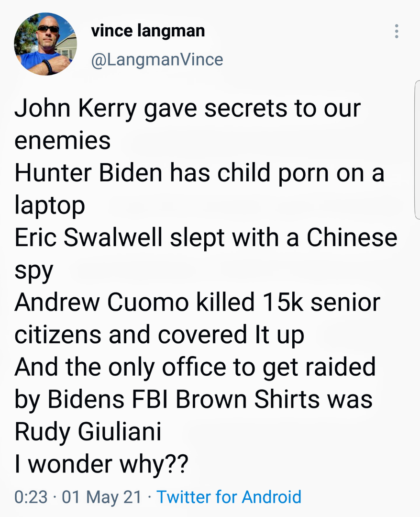Image resolution: width=420 pixels, height=517 pixels.
Task: Open the "vince langman" display name
Action: pyautogui.click(x=148, y=31)
